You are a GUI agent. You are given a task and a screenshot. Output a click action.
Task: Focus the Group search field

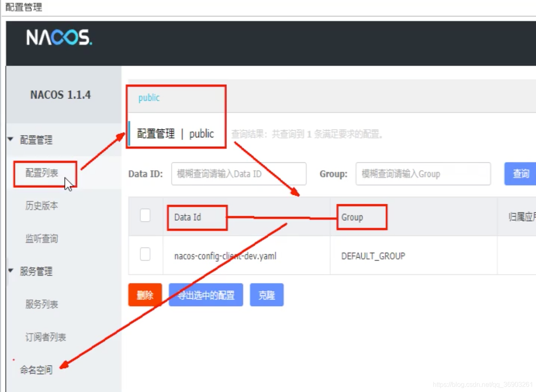[x=423, y=174]
